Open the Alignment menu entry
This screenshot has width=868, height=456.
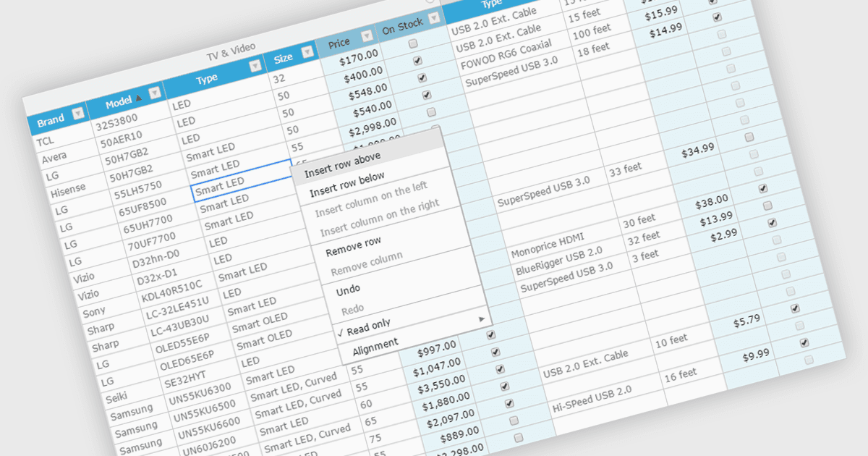pos(375,347)
